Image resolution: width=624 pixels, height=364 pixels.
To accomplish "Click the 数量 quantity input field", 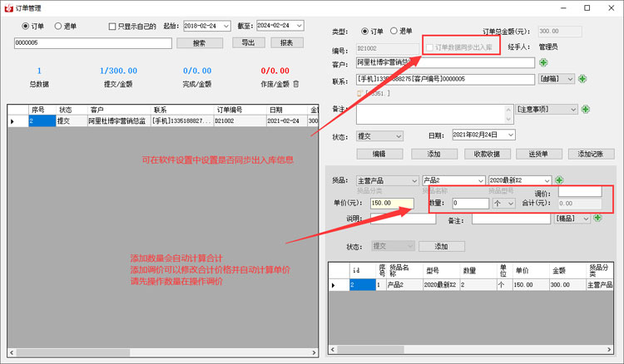I will pyautogui.click(x=470, y=203).
